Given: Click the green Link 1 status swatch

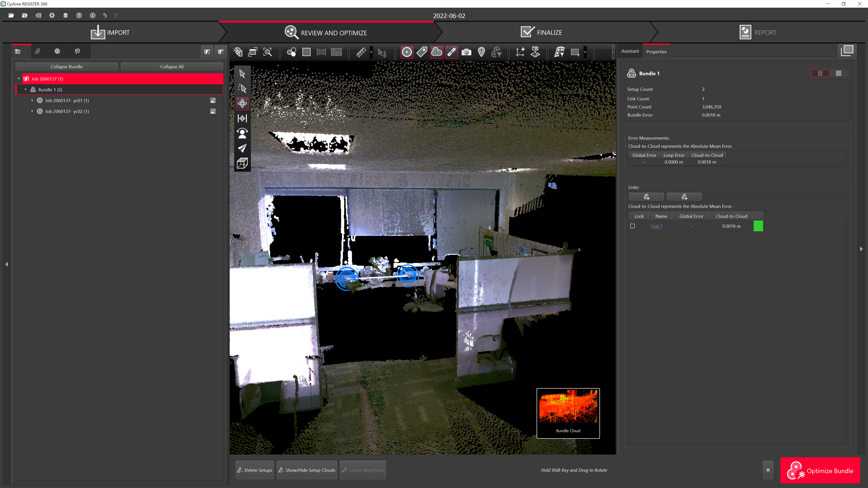Looking at the screenshot, I should (x=758, y=226).
